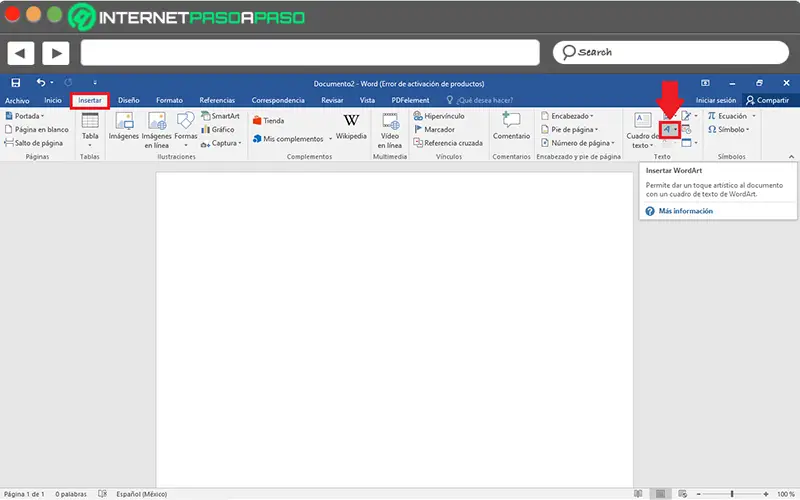Click the zoom out minus button

point(698,494)
